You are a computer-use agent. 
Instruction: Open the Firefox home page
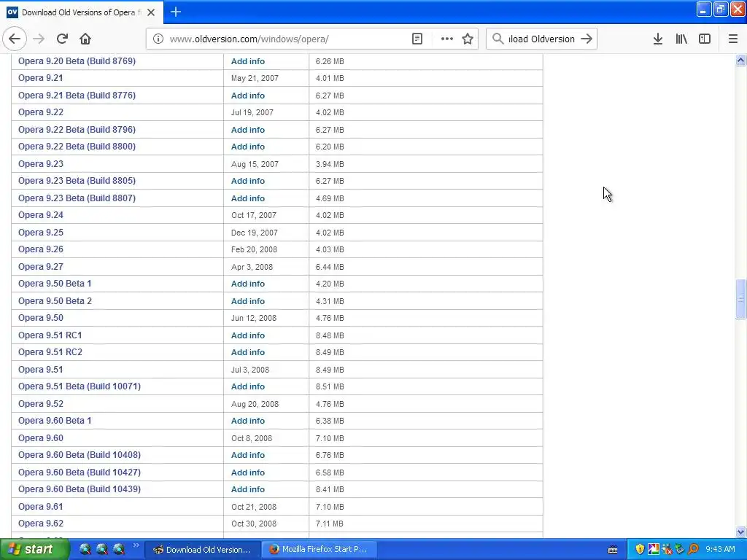[85, 39]
